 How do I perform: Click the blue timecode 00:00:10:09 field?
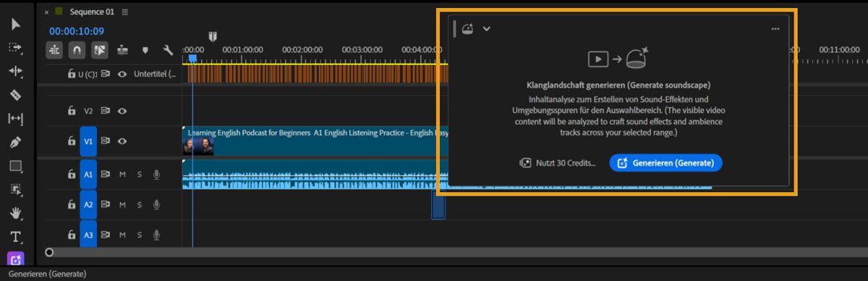(x=77, y=31)
